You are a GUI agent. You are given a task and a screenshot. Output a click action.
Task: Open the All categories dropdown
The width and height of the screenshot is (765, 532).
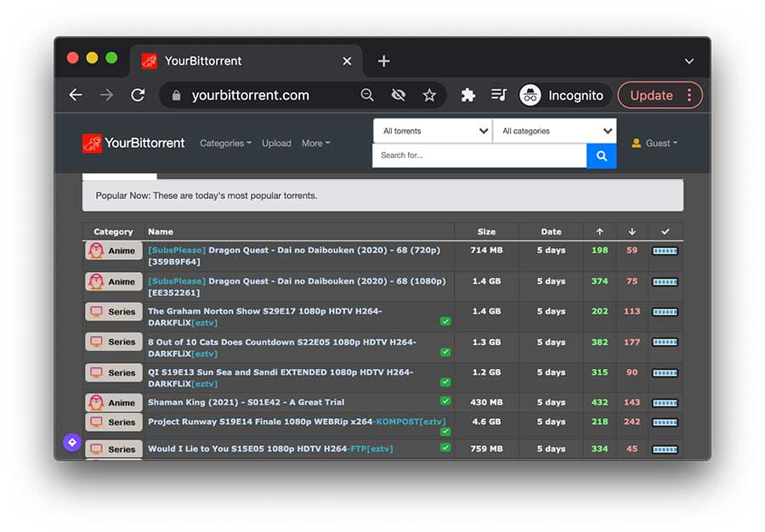[x=555, y=131]
